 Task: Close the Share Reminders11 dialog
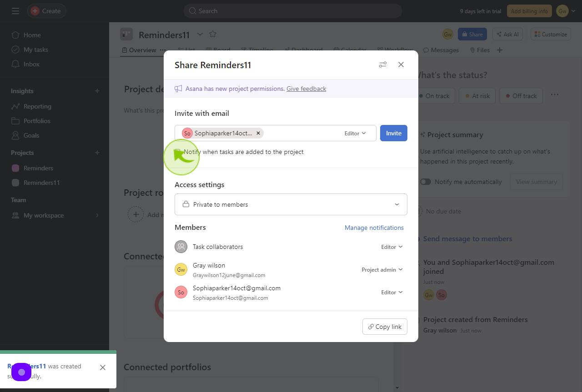click(401, 65)
